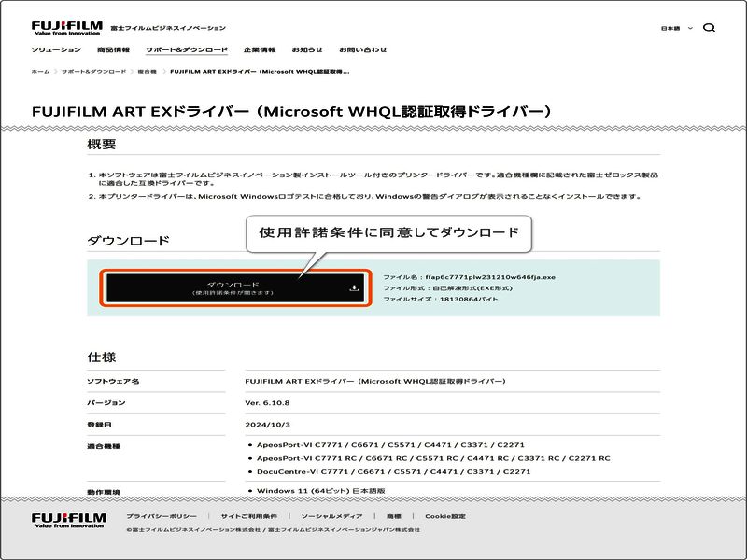
Task: Click the file name ffap6c7771plw231210w646fja.exe
Action: tap(490, 277)
